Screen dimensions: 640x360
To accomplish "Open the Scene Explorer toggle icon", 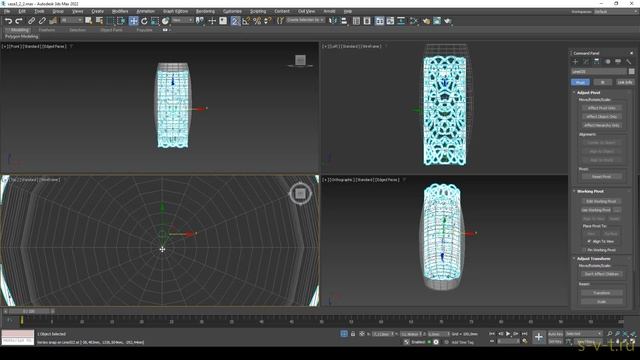I will tap(356, 21).
